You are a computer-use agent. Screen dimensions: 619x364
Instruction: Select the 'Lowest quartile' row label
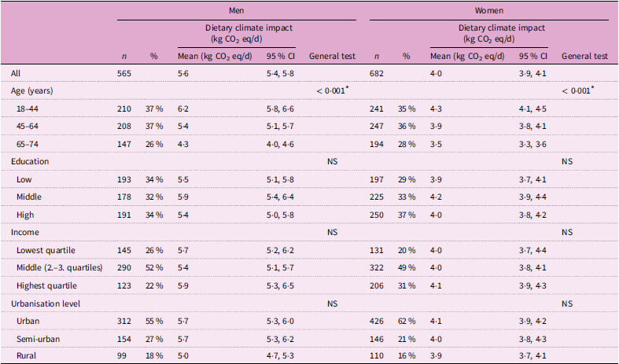click(x=46, y=249)
